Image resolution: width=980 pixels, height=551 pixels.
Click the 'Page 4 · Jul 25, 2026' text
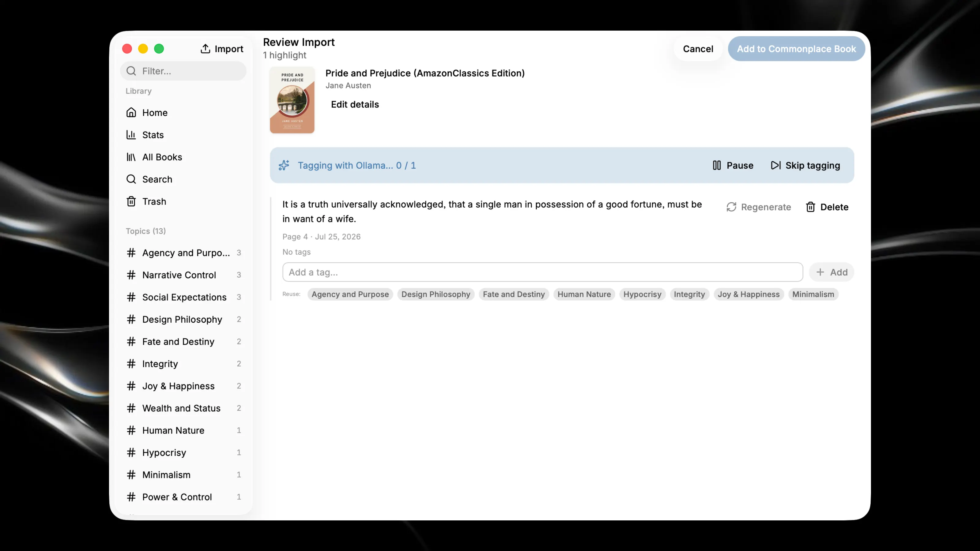pos(322,237)
